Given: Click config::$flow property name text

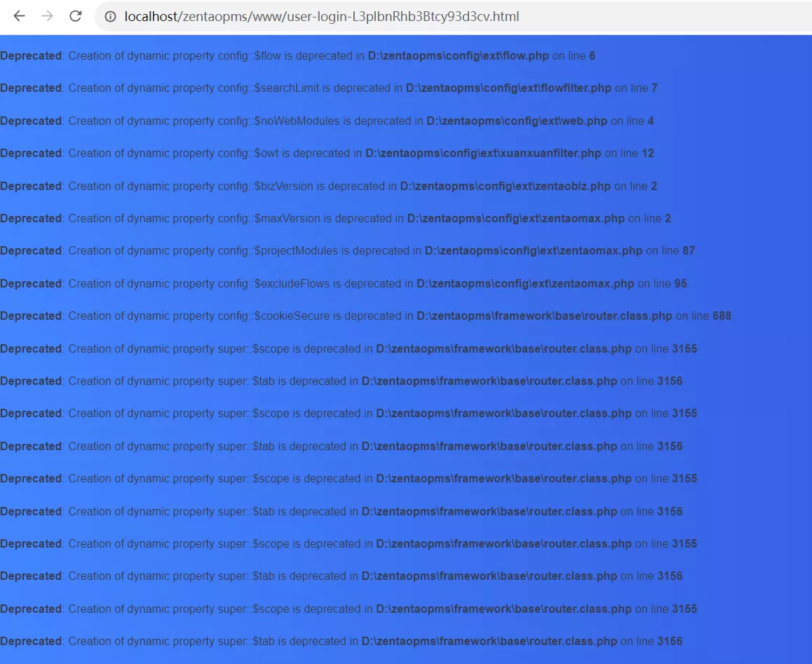Looking at the screenshot, I should coord(249,56).
